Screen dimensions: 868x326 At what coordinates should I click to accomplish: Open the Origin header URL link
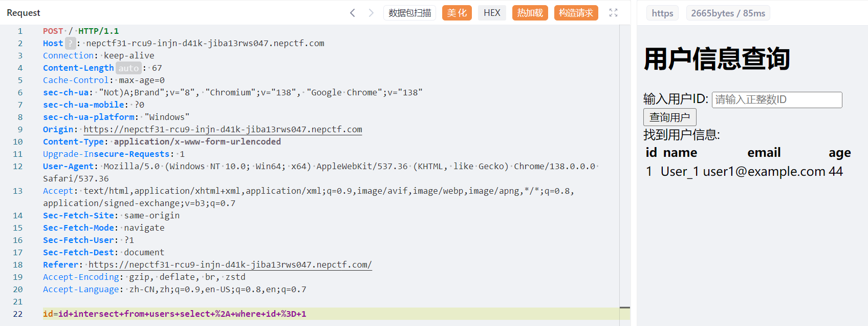(x=223, y=130)
